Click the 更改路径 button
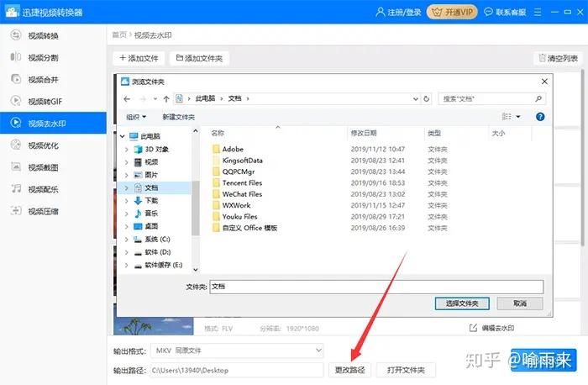Screen dimensions: 588x385 coord(349,371)
